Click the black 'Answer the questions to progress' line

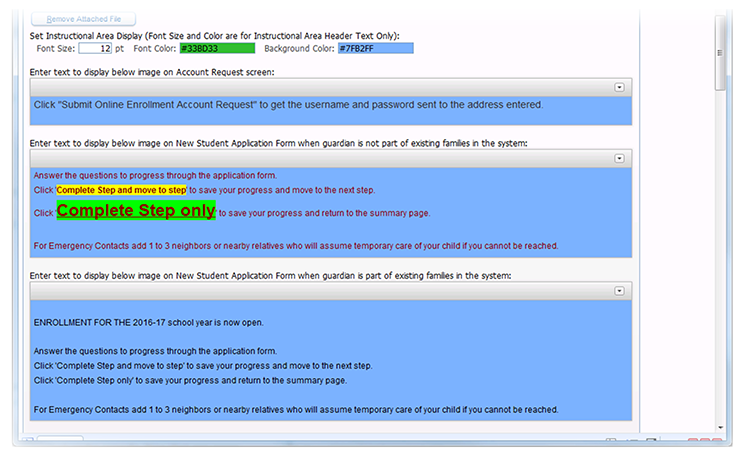[x=155, y=351]
